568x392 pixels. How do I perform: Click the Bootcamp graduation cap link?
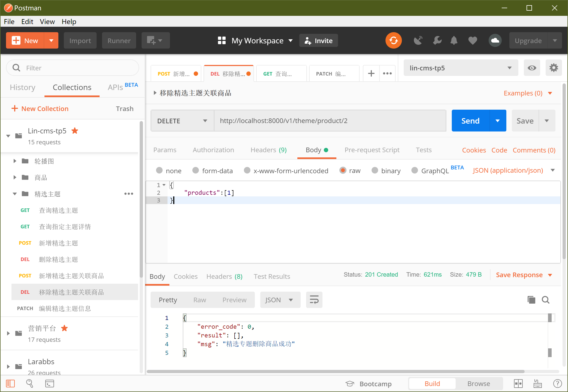click(x=369, y=384)
